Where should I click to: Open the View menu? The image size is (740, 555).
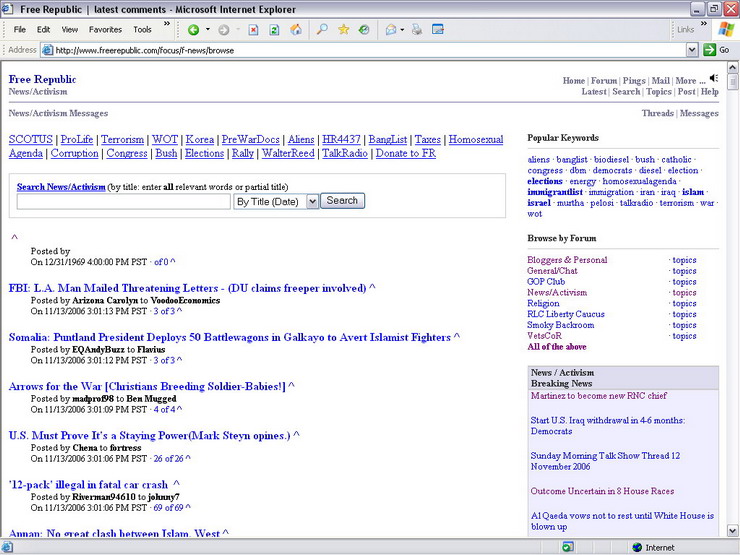tap(69, 29)
